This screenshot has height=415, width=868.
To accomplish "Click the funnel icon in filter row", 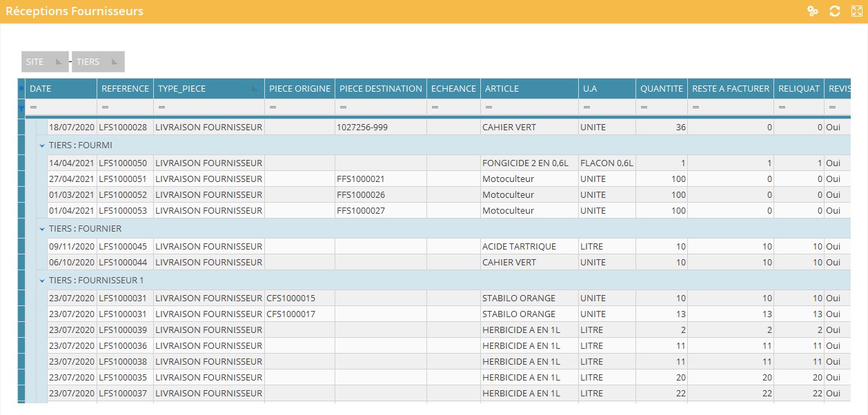I will (21, 108).
